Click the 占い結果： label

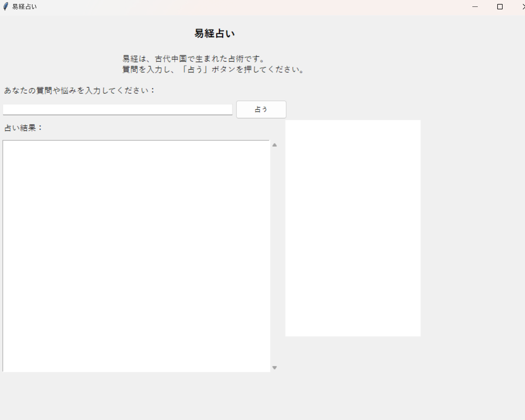pos(23,128)
